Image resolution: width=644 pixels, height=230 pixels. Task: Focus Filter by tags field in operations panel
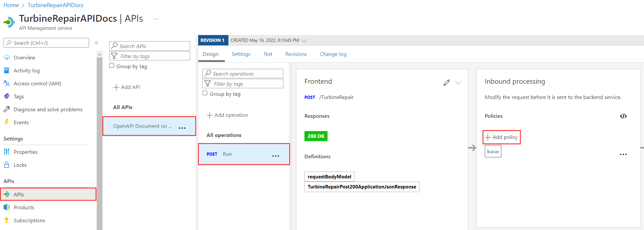[x=243, y=83]
